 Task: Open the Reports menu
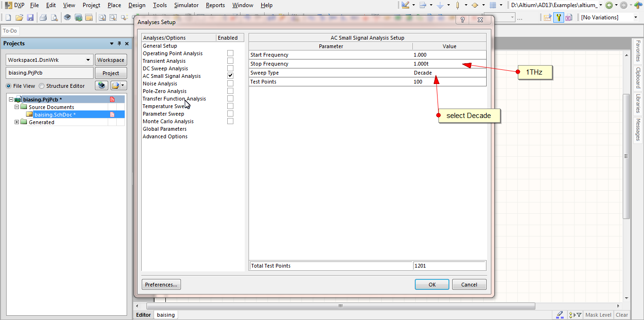[215, 5]
